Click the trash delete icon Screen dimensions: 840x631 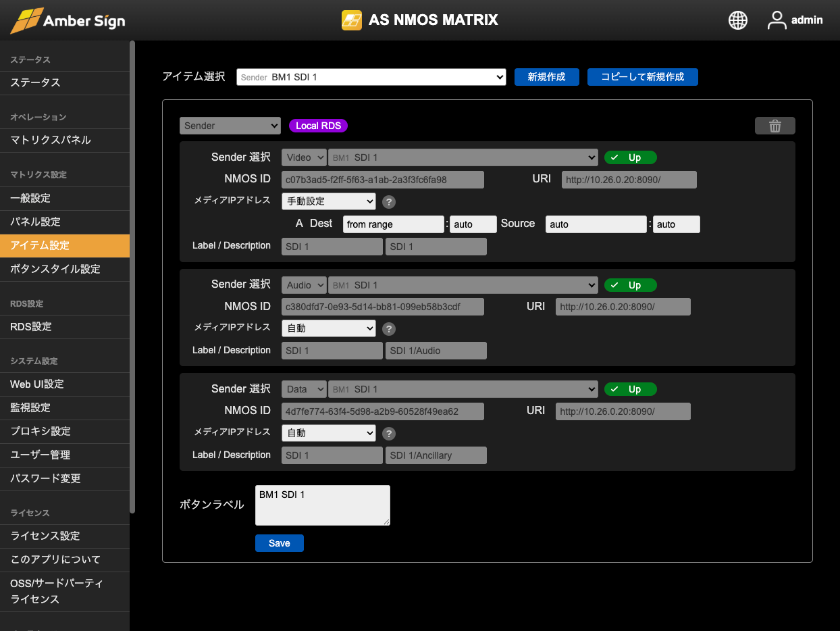click(x=775, y=126)
